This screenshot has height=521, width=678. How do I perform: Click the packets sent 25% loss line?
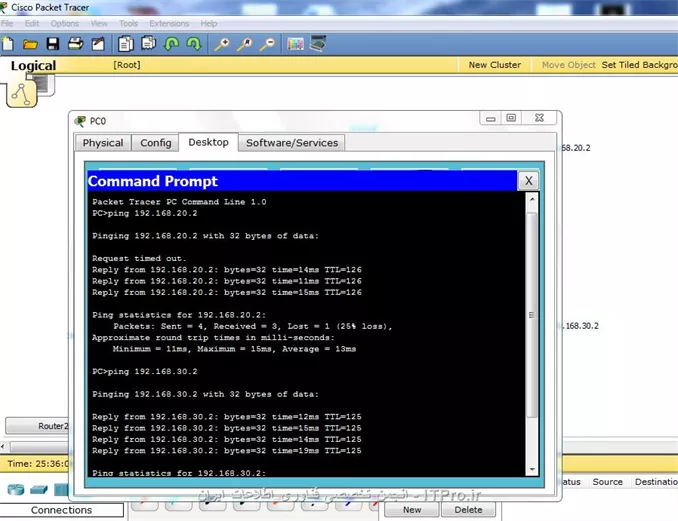click(x=253, y=326)
